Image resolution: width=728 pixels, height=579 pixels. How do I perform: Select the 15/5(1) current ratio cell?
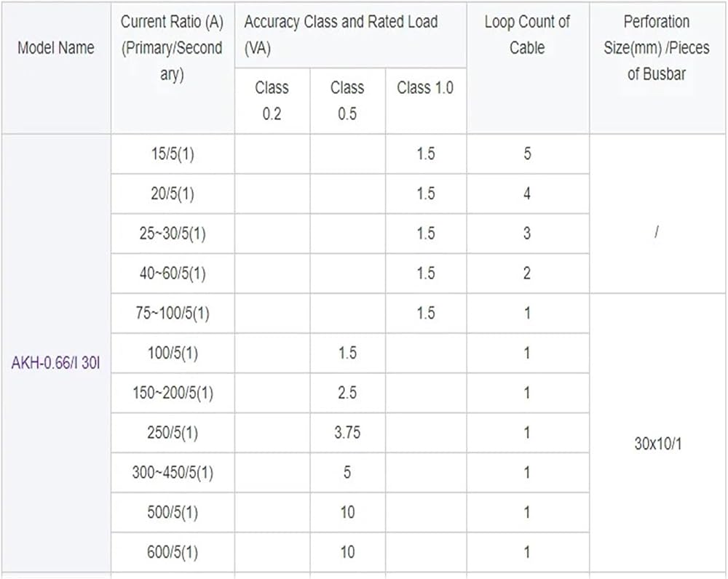click(173, 154)
